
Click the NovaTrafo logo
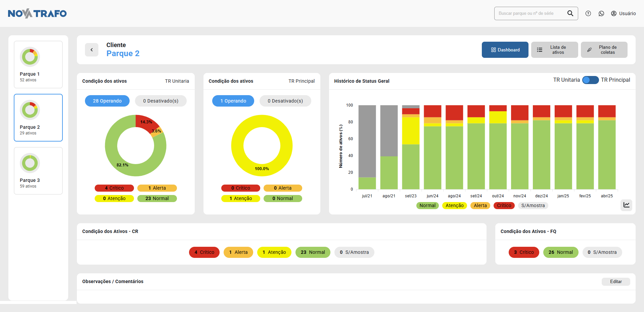pos(37,13)
